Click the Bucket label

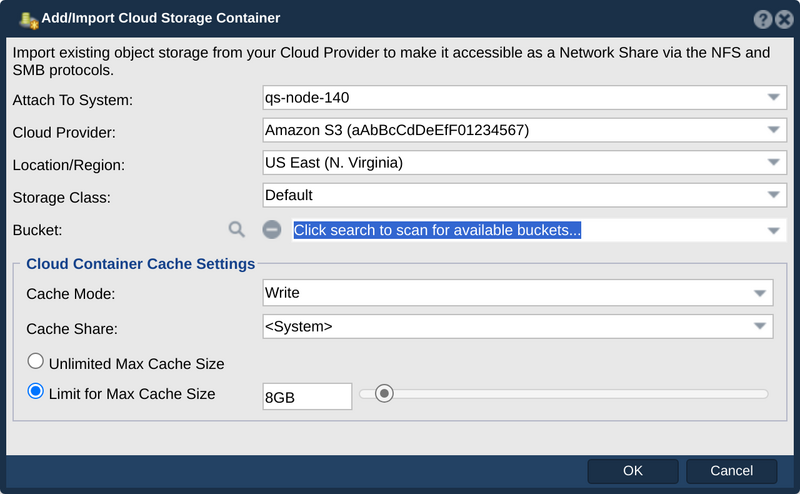pos(37,230)
